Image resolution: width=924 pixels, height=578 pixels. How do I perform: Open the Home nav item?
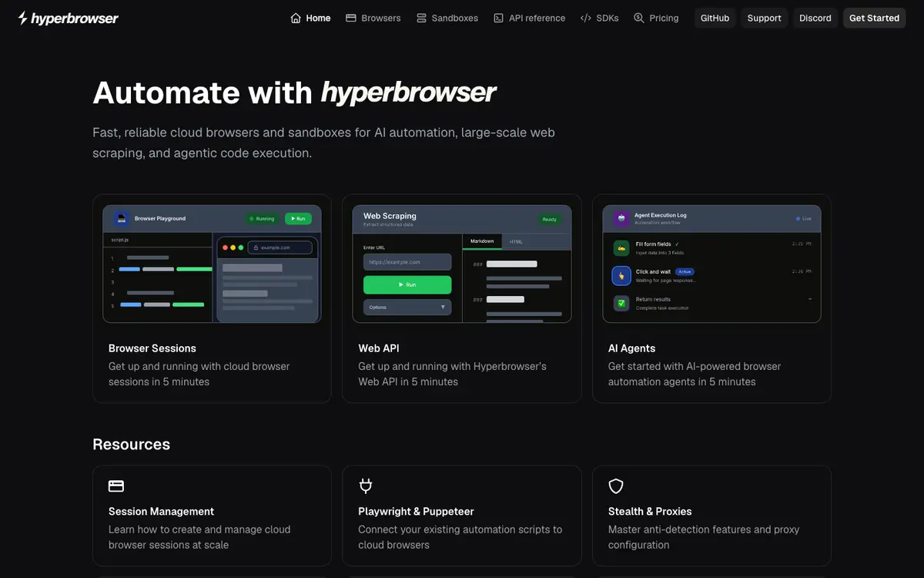pos(310,18)
